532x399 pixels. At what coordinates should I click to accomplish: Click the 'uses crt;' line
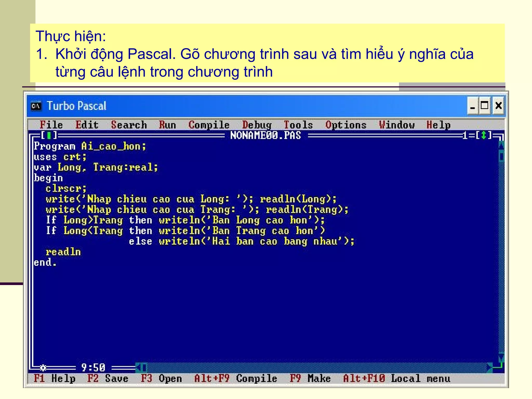(x=60, y=157)
